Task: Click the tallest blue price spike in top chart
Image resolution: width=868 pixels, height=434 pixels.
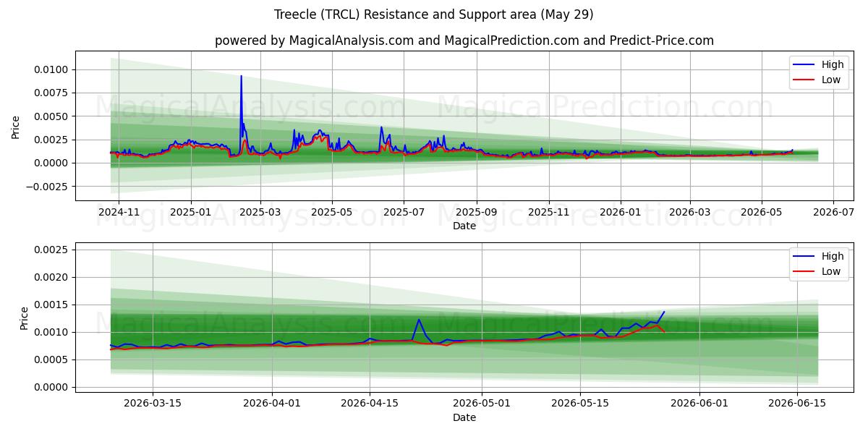Action: (241, 77)
